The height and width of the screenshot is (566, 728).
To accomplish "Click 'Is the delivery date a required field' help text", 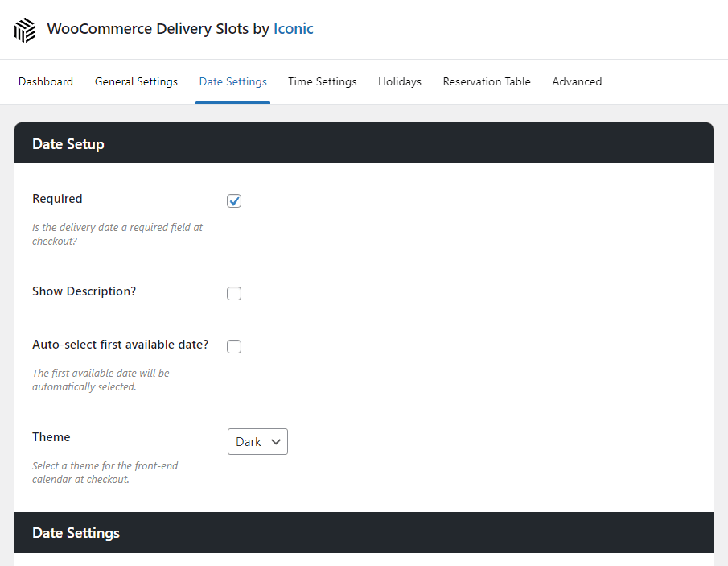I will [x=117, y=234].
